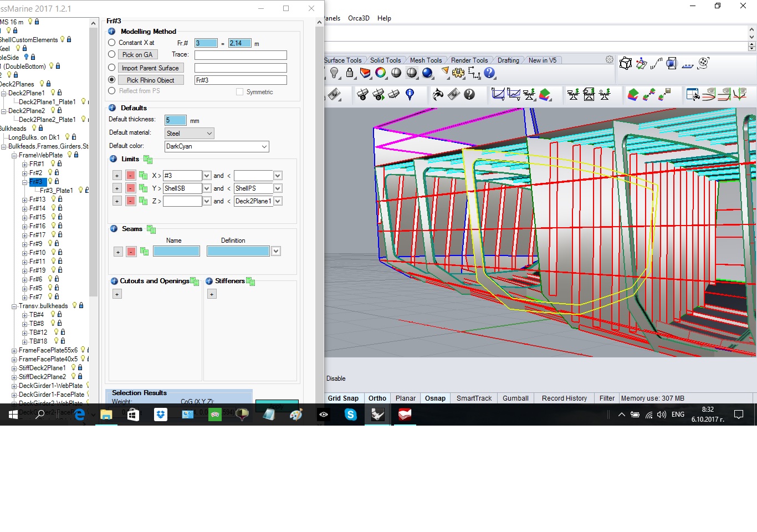This screenshot has width=757, height=532.
Task: Click the Default thickness input field
Action: [176, 120]
